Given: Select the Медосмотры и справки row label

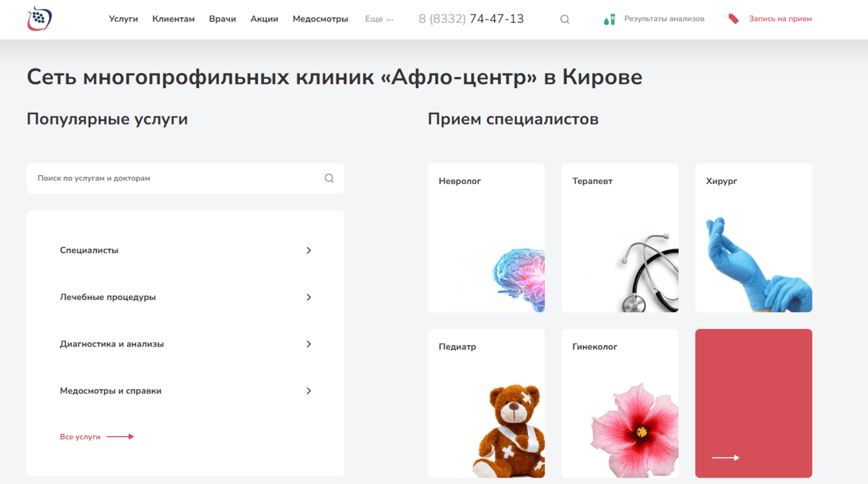Looking at the screenshot, I should pyautogui.click(x=111, y=391).
